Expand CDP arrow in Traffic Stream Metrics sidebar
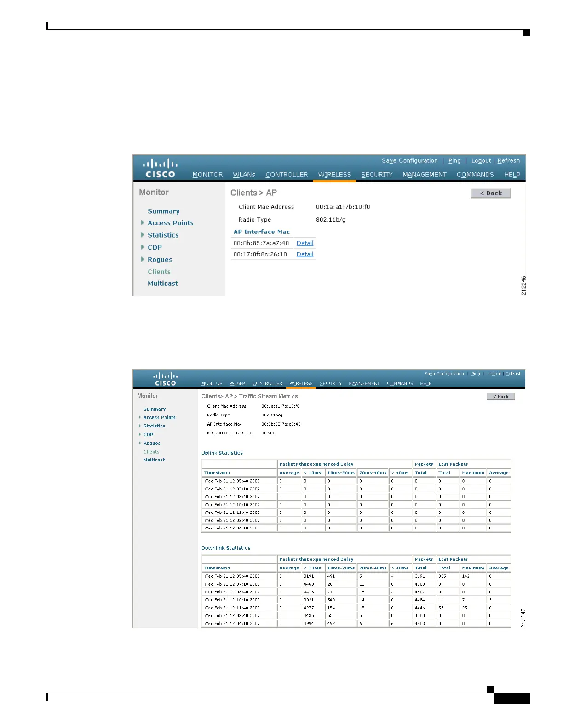This screenshot has height=728, width=563. (x=140, y=434)
